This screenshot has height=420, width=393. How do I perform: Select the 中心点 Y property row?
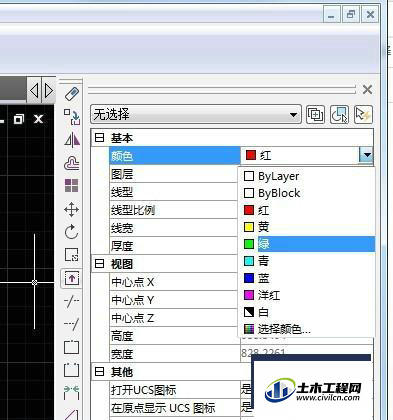coord(173,300)
